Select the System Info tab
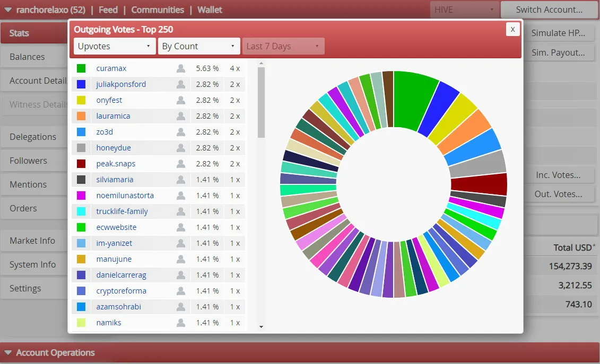The height and width of the screenshot is (364, 600). click(34, 264)
